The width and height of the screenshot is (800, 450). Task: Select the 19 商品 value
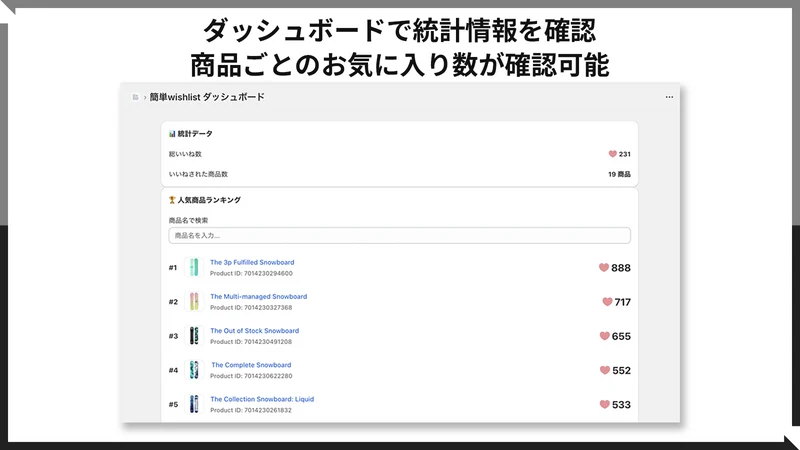(619, 174)
